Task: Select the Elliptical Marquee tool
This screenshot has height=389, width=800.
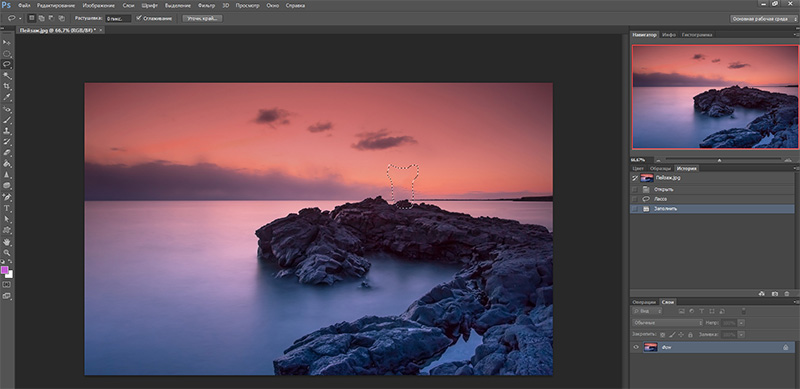Action: click(7, 53)
